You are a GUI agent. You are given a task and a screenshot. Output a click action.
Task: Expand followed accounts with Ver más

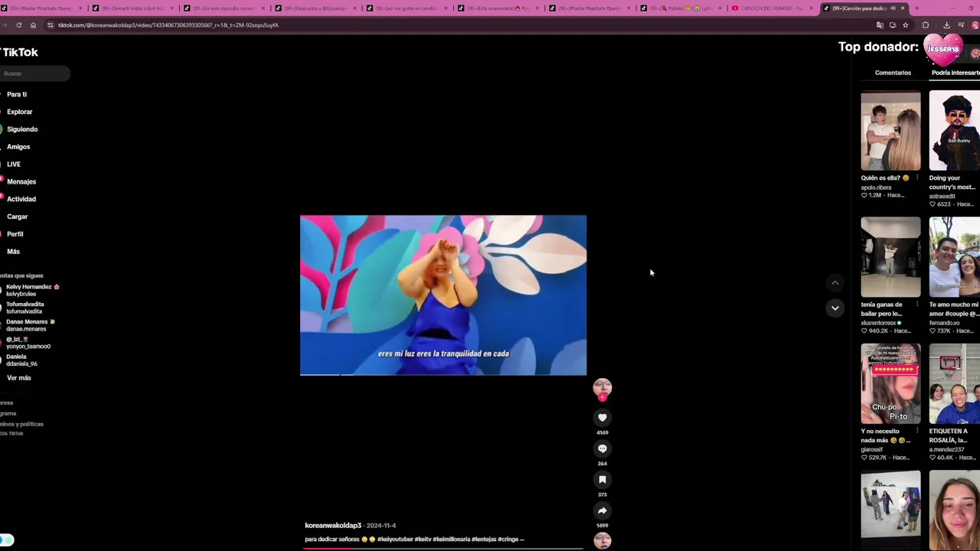[19, 378]
